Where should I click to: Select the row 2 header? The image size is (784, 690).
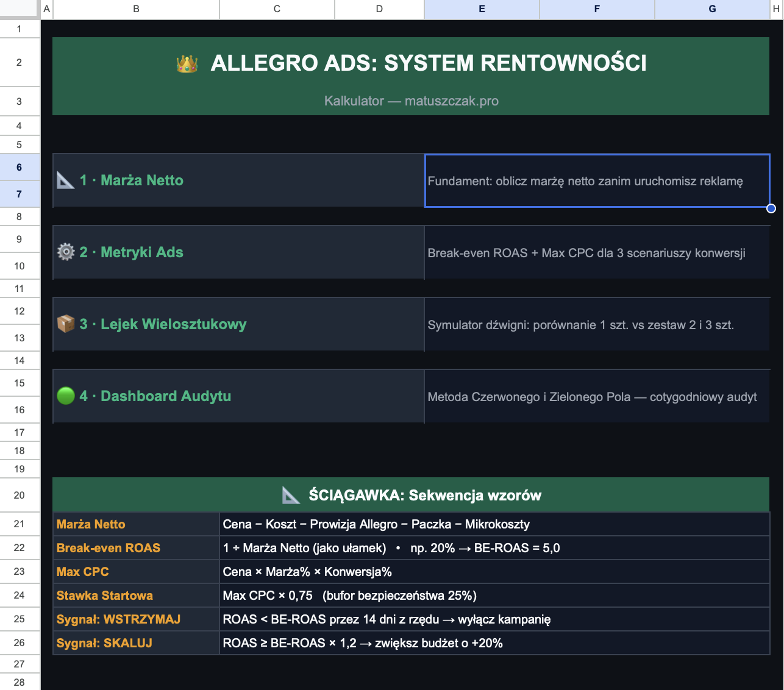coord(20,62)
